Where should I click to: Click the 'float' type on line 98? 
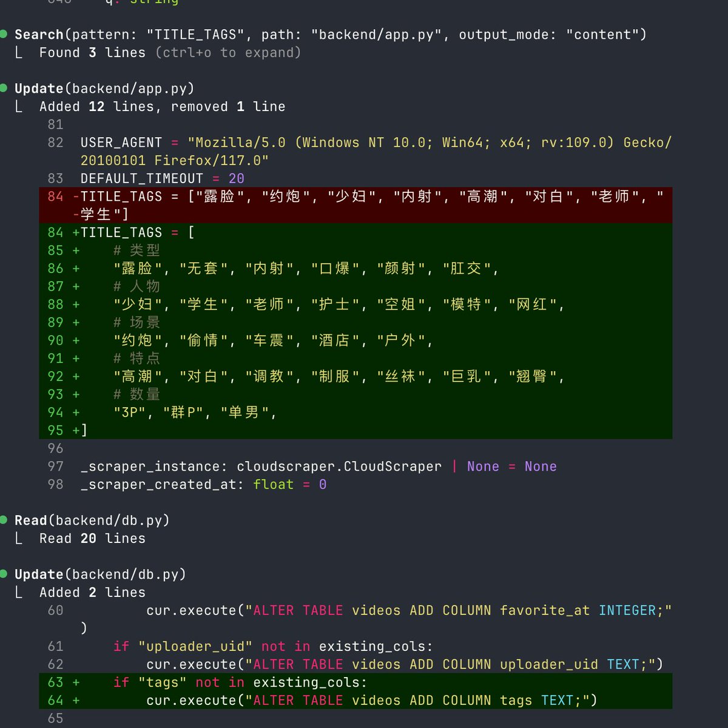click(x=273, y=485)
